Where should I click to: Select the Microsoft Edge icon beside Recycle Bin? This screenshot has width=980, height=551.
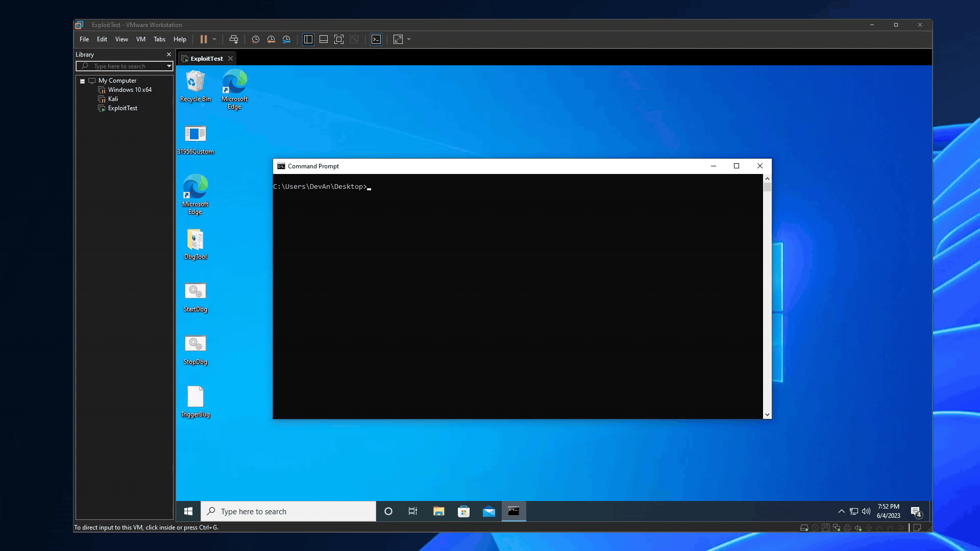(x=235, y=90)
